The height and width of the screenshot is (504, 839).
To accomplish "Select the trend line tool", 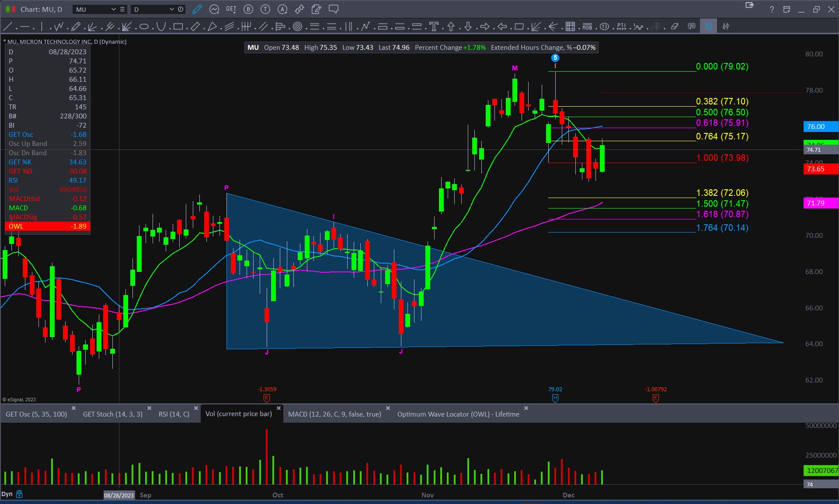I will click(x=7, y=27).
